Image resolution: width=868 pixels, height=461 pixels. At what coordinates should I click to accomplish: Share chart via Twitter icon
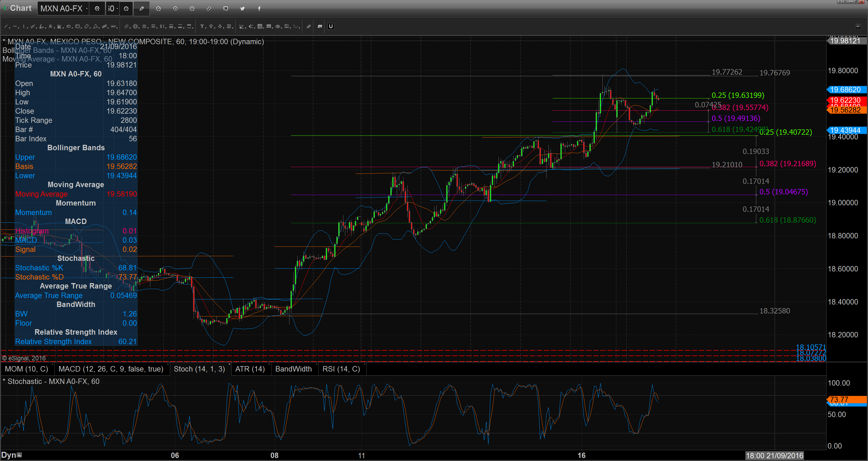[x=242, y=9]
